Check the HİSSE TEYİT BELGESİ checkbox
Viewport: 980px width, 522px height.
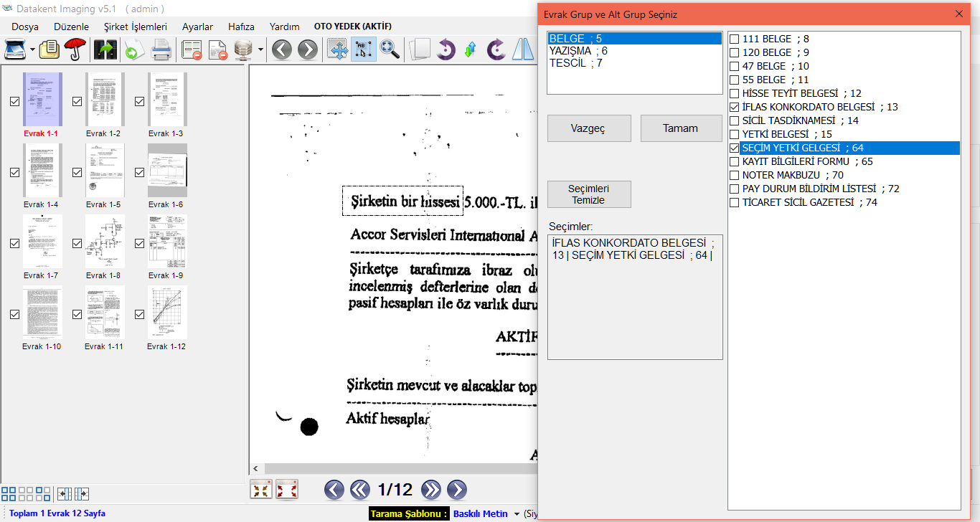[x=734, y=93]
